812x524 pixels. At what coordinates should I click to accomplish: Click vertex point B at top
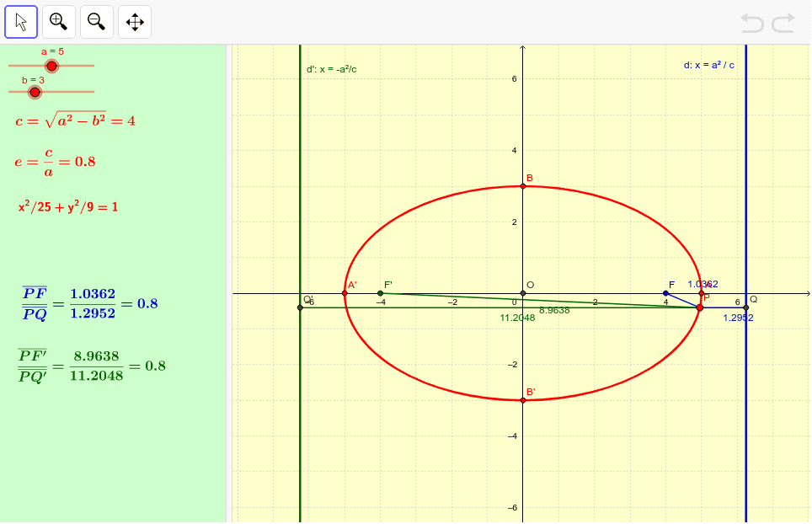tap(523, 186)
